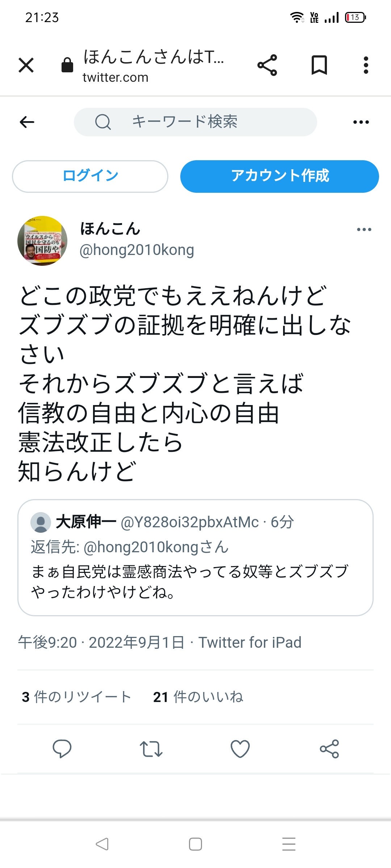Share tweet via bottom share icon
The image size is (391, 868).
tap(329, 749)
